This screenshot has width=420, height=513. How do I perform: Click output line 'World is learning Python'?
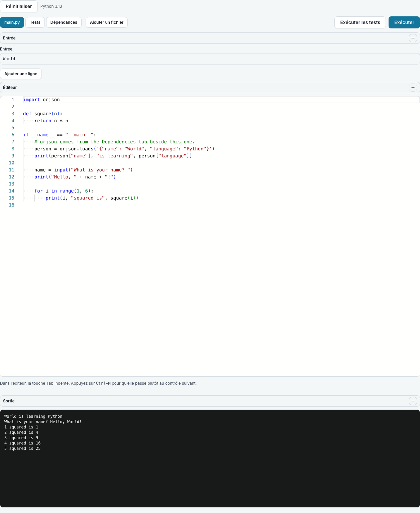33,416
